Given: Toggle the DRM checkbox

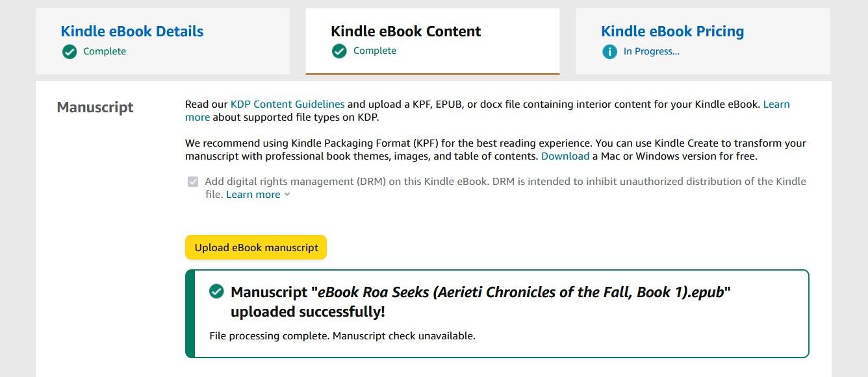Looking at the screenshot, I should 193,181.
